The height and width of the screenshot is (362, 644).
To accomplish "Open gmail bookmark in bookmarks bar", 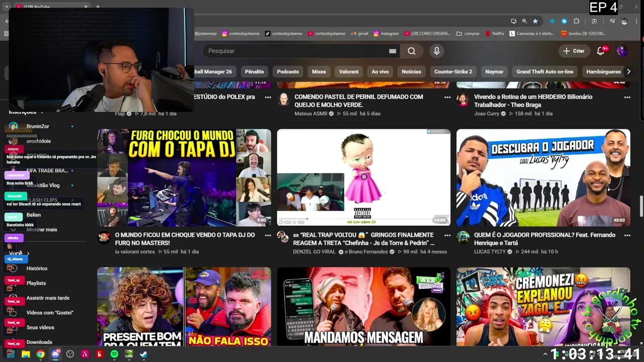I will pyautogui.click(x=359, y=34).
